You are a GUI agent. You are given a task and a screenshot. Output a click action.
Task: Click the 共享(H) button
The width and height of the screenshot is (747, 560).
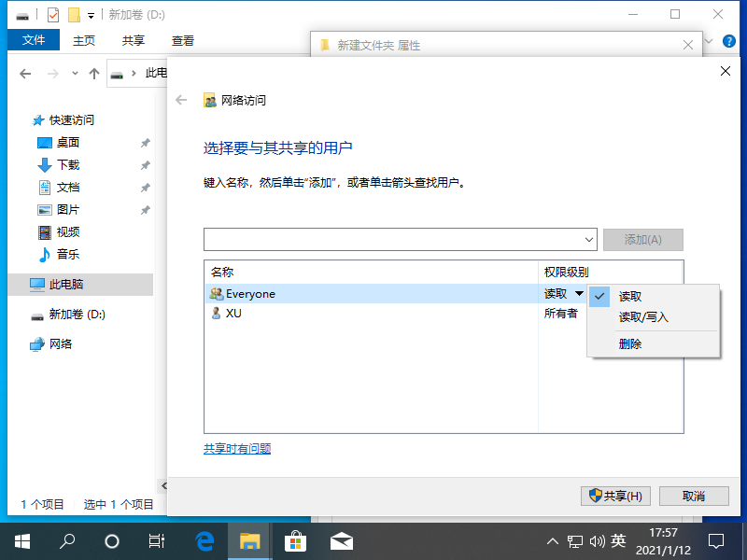tap(614, 496)
